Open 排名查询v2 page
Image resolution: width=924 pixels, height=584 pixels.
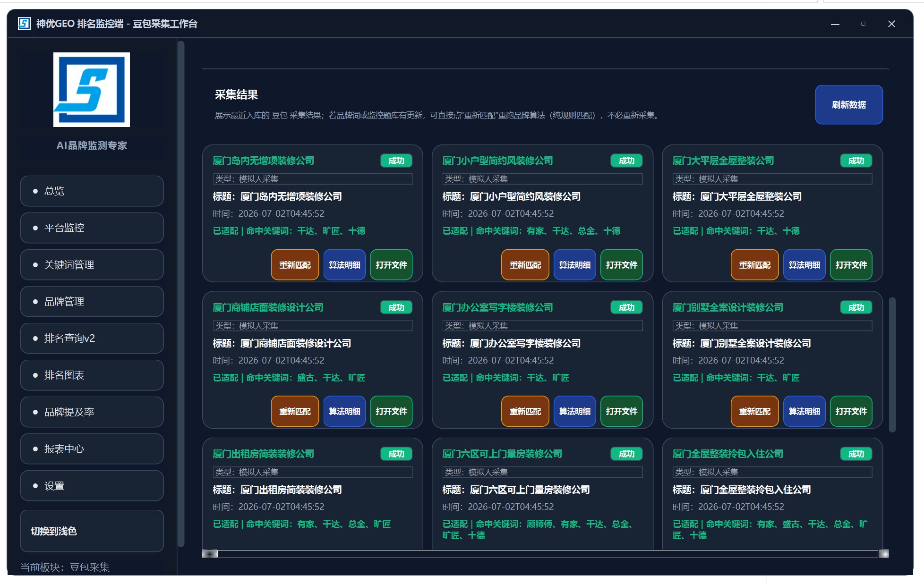pos(92,338)
